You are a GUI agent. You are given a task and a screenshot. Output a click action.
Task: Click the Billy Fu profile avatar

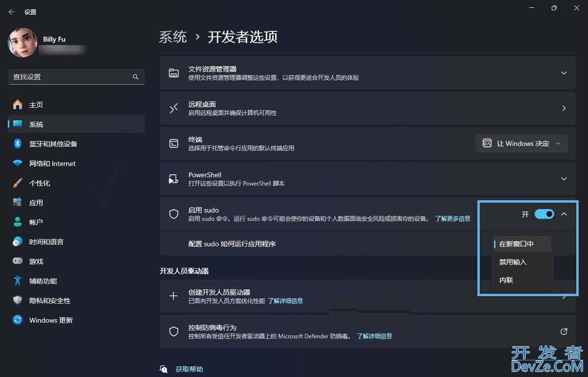pos(23,43)
